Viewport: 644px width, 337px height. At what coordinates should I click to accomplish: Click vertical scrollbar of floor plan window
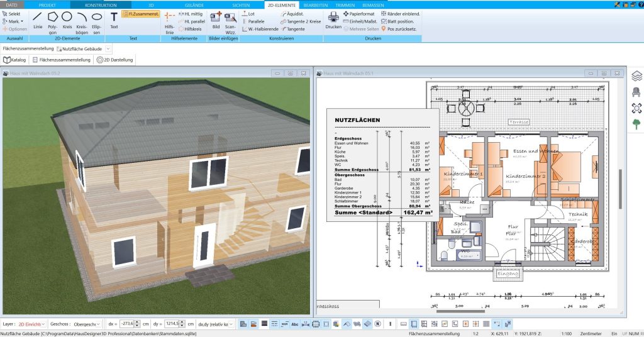click(620, 189)
